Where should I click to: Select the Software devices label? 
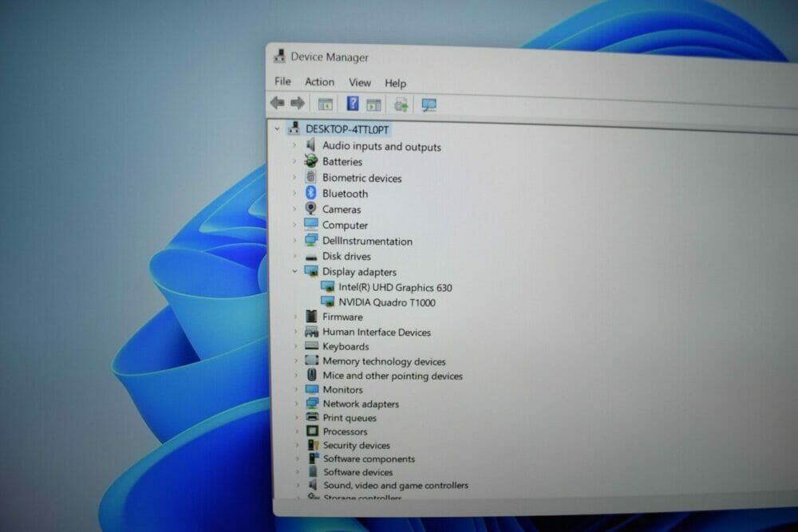[x=358, y=472]
